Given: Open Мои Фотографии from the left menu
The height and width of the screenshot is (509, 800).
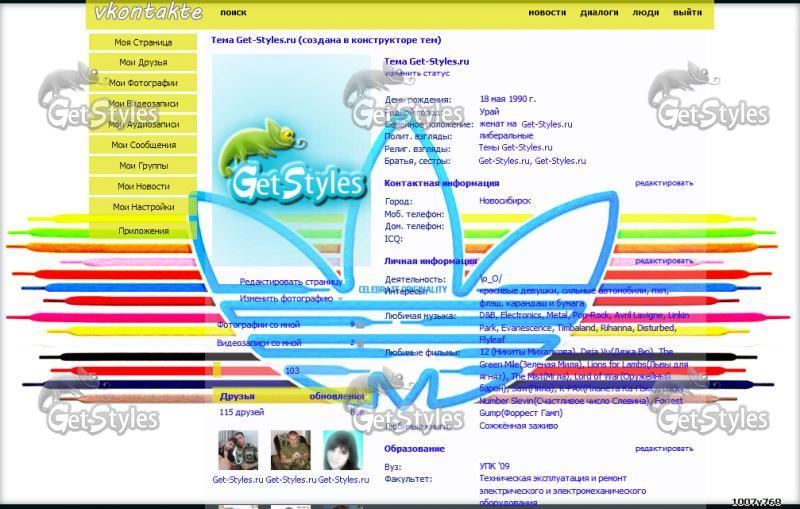Looking at the screenshot, I should pyautogui.click(x=143, y=83).
